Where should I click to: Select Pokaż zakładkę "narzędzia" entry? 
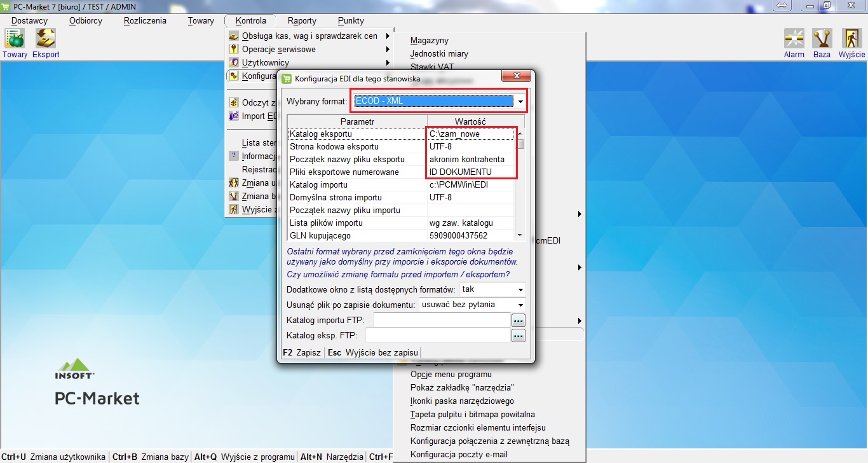462,388
